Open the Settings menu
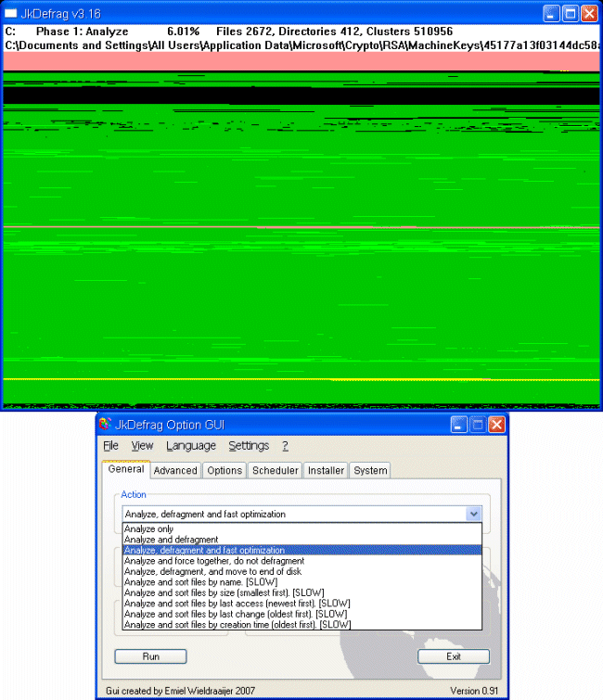 (x=249, y=446)
